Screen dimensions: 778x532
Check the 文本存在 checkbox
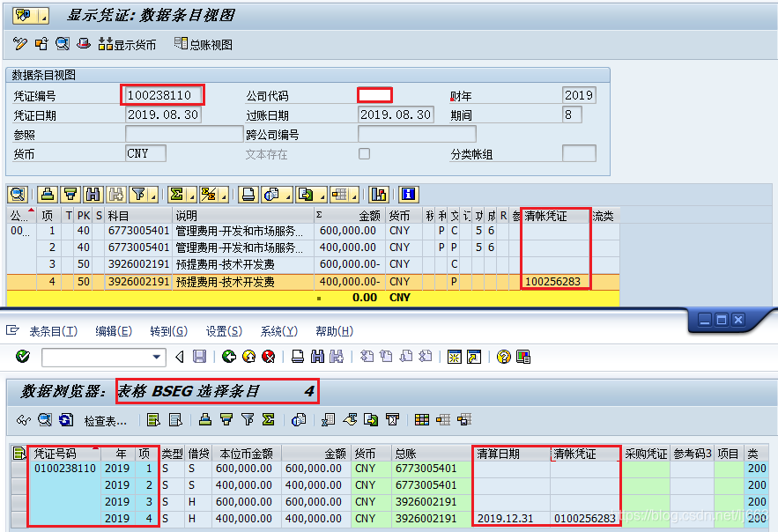[x=364, y=152]
